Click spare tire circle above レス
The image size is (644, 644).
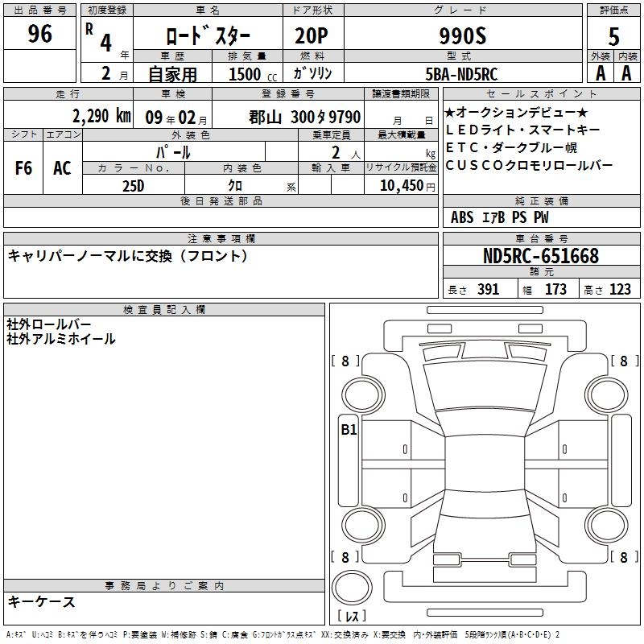click(x=352, y=588)
